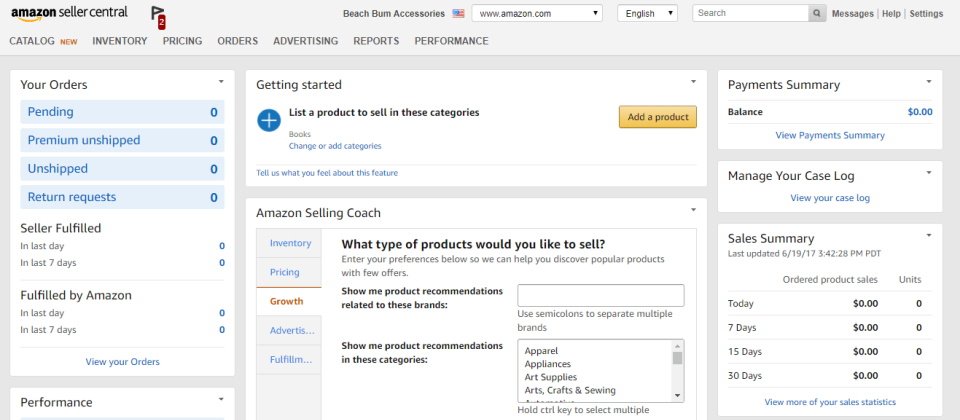Click the Amazon Seller Central logo
960x420 pixels.
[69, 13]
